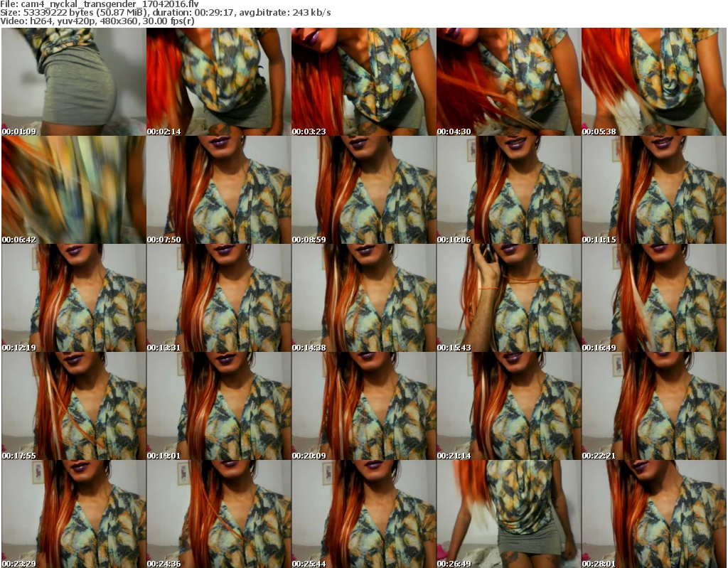
Task: Select the frame stamped 00:08:59
Action: click(363, 190)
